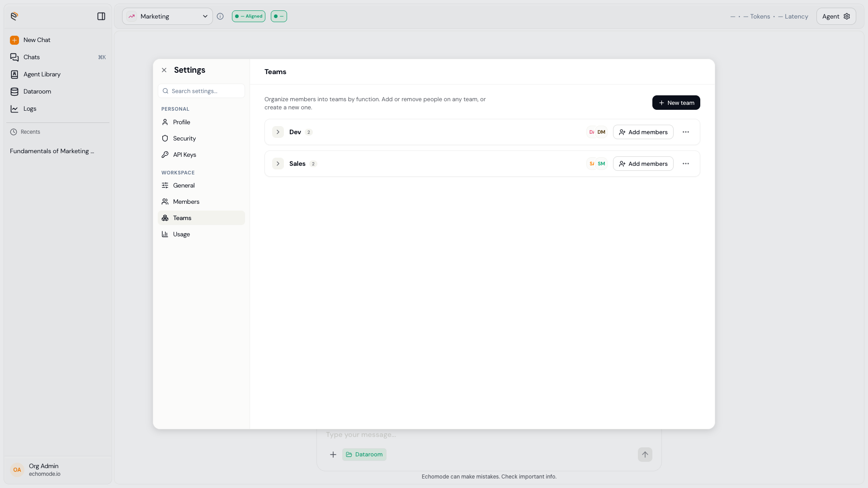Image resolution: width=868 pixels, height=488 pixels.
Task: Open Chats from the sidebar
Action: tap(58, 57)
